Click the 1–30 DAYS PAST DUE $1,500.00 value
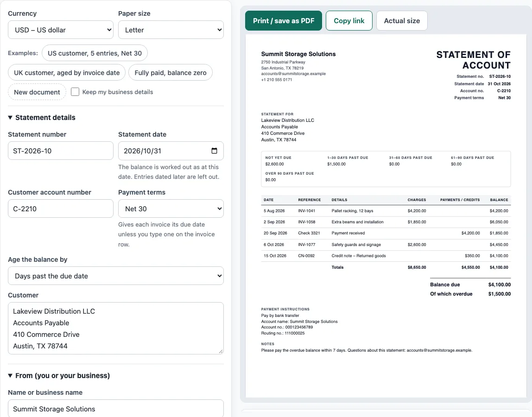Screen dimensions: 532x417 point(336,164)
